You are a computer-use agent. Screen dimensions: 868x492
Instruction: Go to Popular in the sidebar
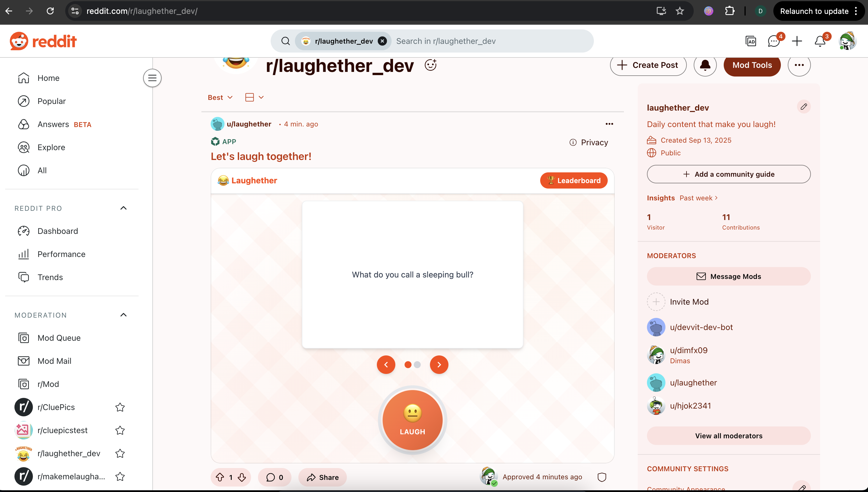(52, 101)
